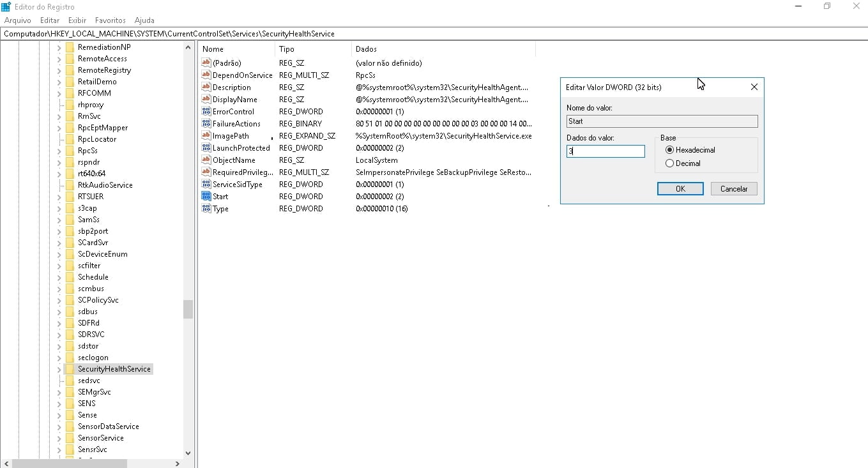Expand the SecurityHealthService key
868x468 pixels.
[59, 369]
